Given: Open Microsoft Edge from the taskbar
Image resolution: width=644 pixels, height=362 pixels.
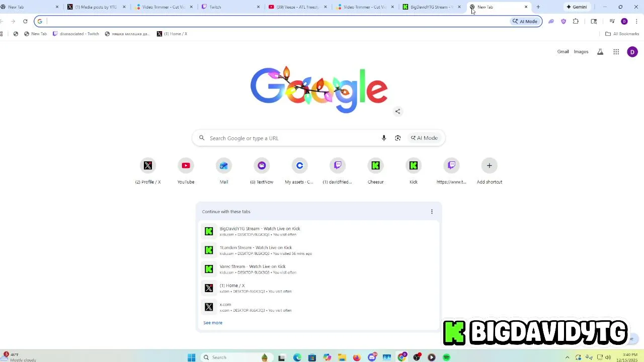Looking at the screenshot, I should point(297,357).
